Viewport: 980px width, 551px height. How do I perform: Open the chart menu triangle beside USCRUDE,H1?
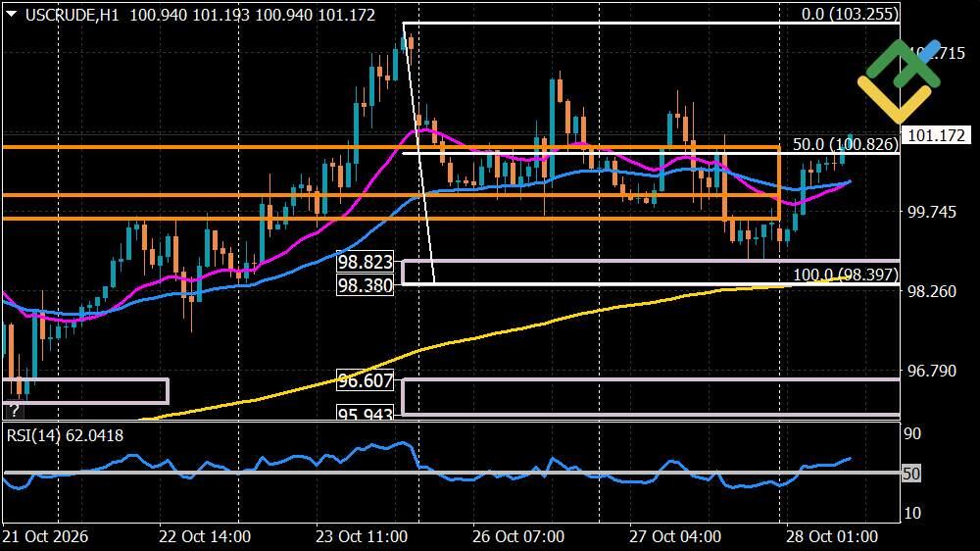coord(11,15)
